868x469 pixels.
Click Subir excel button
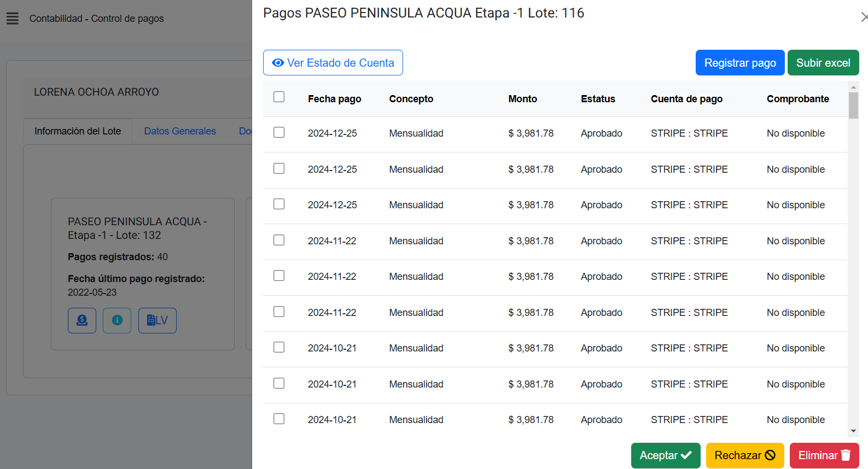click(823, 63)
